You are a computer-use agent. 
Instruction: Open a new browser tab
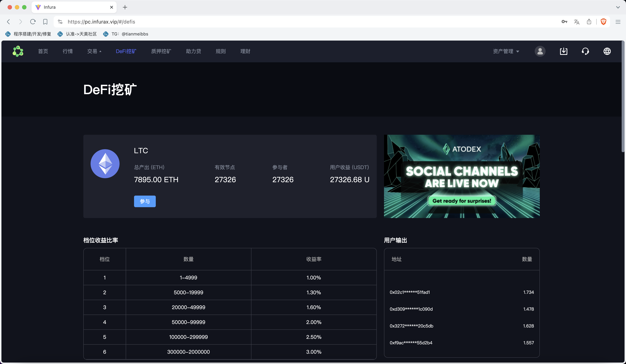click(x=125, y=7)
